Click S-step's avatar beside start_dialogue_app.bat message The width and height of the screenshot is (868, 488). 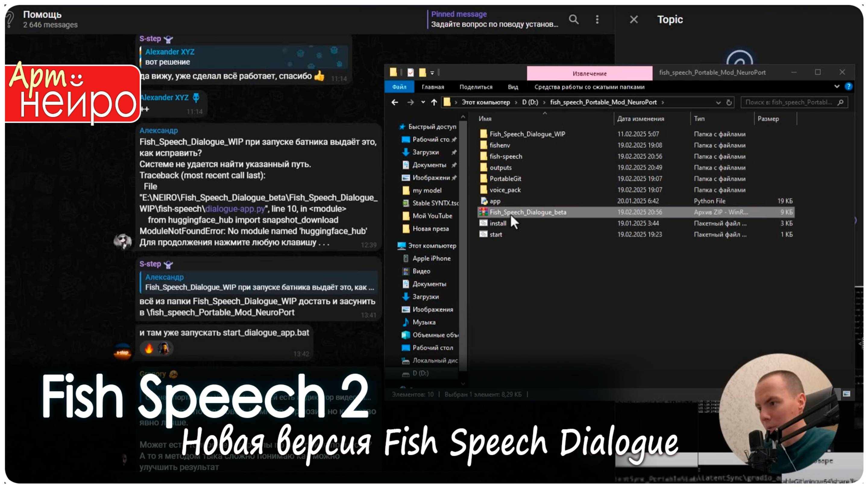click(x=122, y=352)
